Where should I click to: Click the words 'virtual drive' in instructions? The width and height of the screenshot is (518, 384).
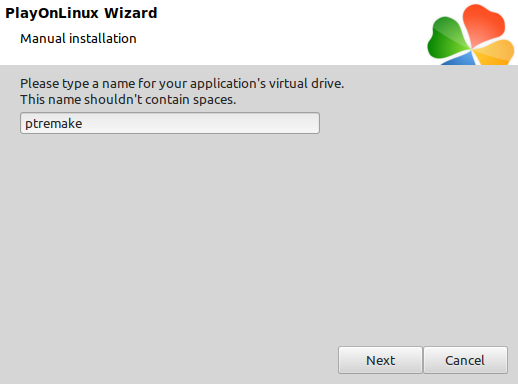(306, 84)
